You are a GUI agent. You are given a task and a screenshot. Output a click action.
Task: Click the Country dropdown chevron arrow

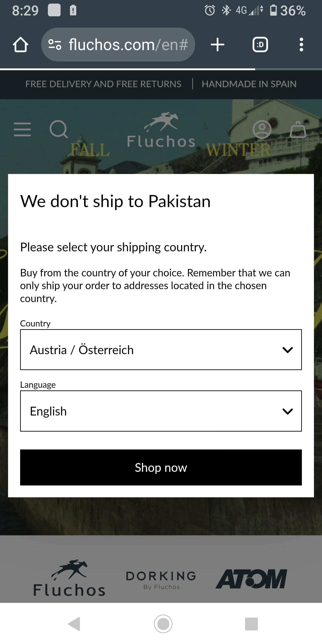[288, 350]
